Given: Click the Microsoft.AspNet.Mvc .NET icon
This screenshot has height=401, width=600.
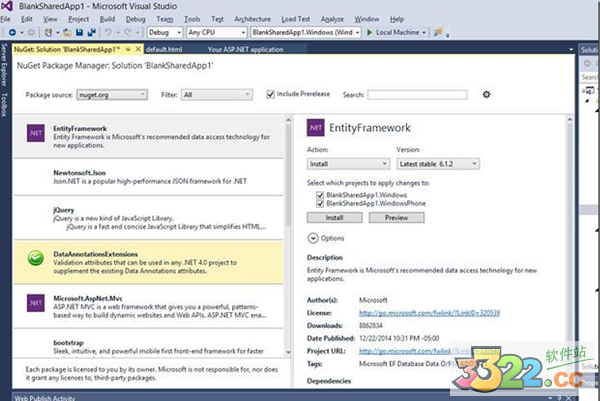Looking at the screenshot, I should pyautogui.click(x=34, y=302).
